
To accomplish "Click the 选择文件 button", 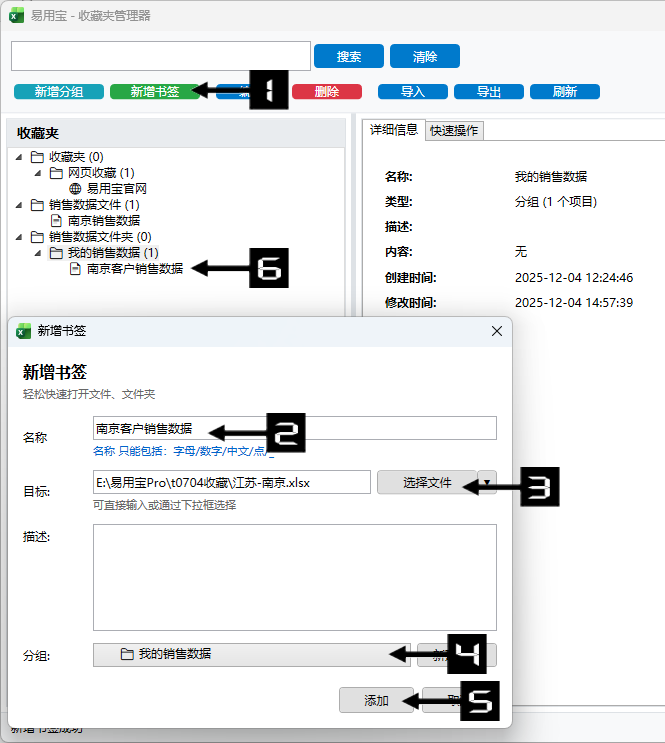I will coord(426,483).
